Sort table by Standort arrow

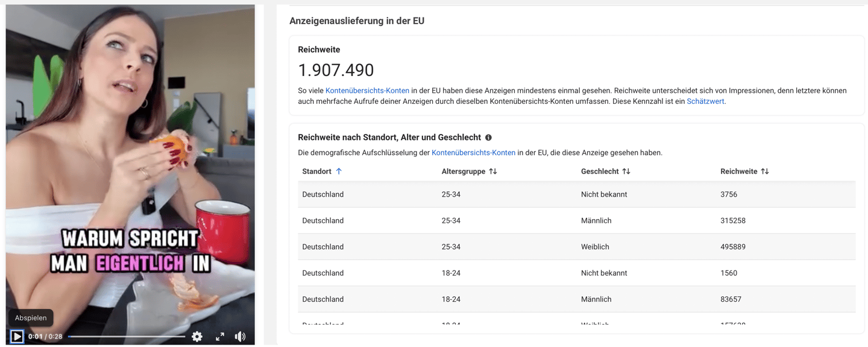tap(339, 171)
